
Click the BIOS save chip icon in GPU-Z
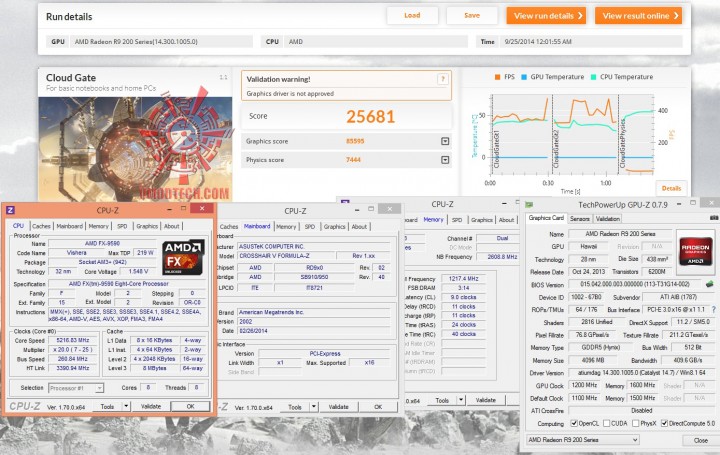[709, 284]
